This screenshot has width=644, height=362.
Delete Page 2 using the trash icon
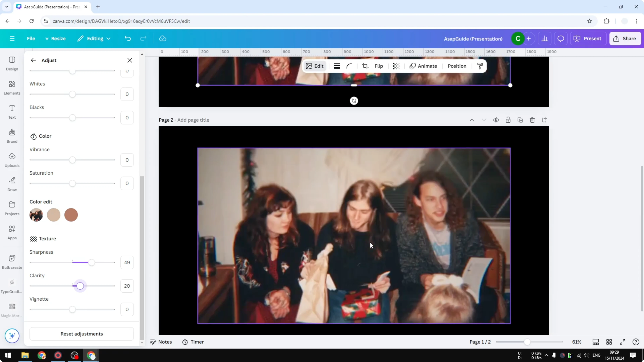click(x=532, y=120)
